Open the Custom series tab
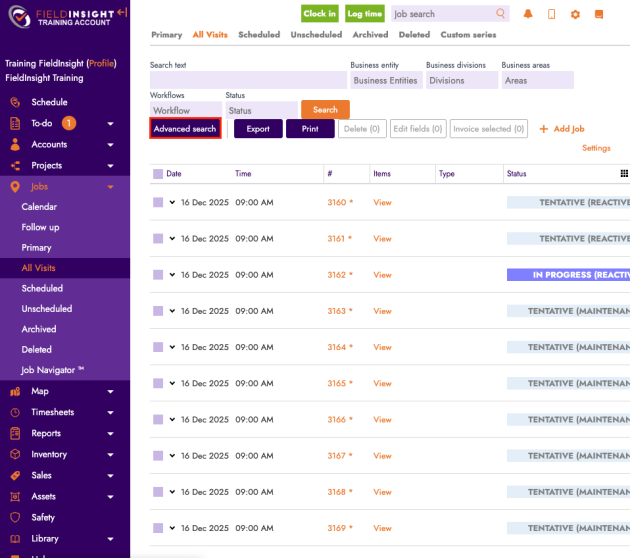Viewport: 630px width, 558px height. coord(468,35)
